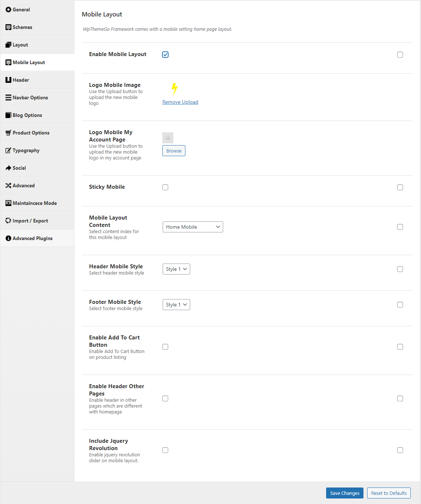Uncheck the Enable Mobile Layout checkbox
421x504 pixels.
point(165,55)
